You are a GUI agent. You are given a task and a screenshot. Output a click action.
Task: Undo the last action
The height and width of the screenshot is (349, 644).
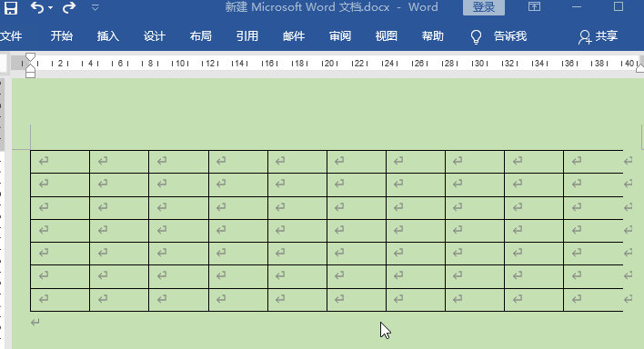[x=37, y=7]
